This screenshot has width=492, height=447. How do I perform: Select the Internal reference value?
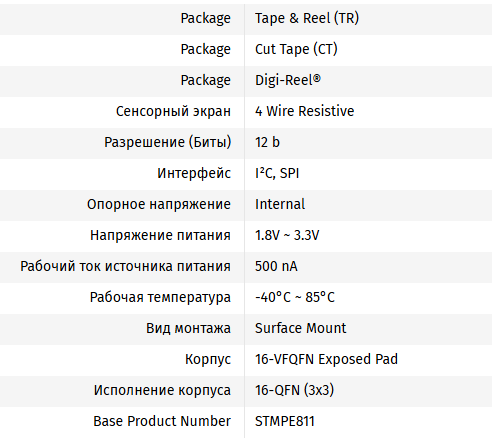pos(280,204)
